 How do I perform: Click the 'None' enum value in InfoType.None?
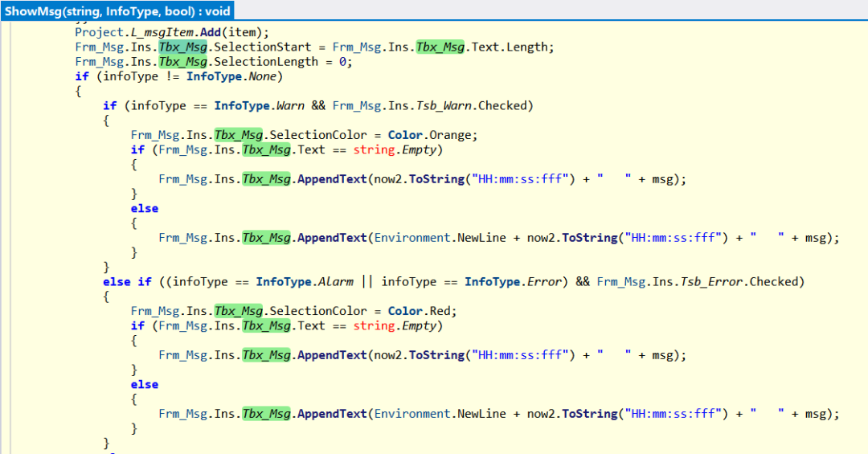click(x=262, y=76)
